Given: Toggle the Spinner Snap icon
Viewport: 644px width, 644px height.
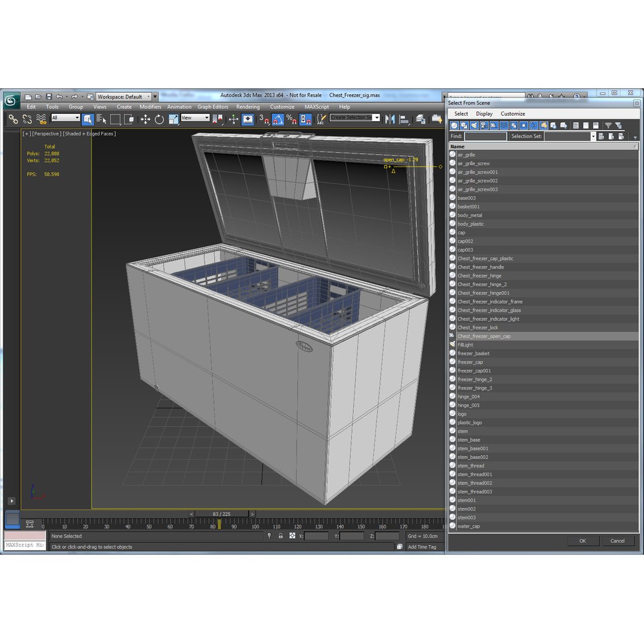Looking at the screenshot, I should tap(305, 119).
